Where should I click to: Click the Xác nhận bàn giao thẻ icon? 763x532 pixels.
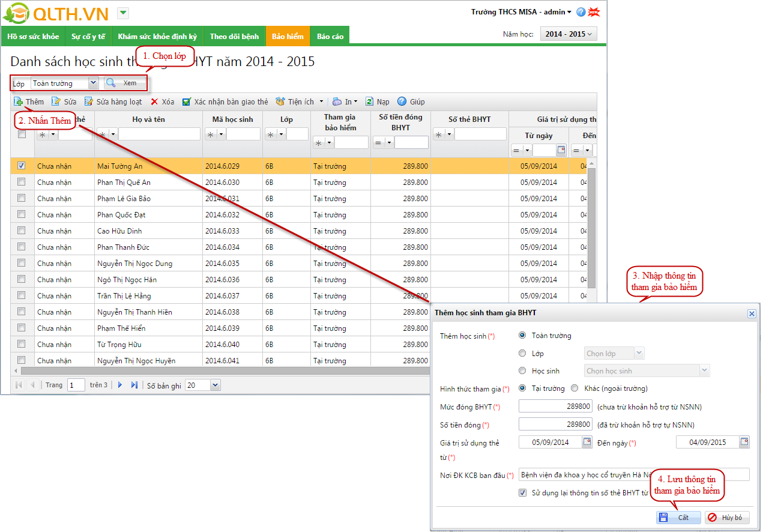pyautogui.click(x=187, y=101)
